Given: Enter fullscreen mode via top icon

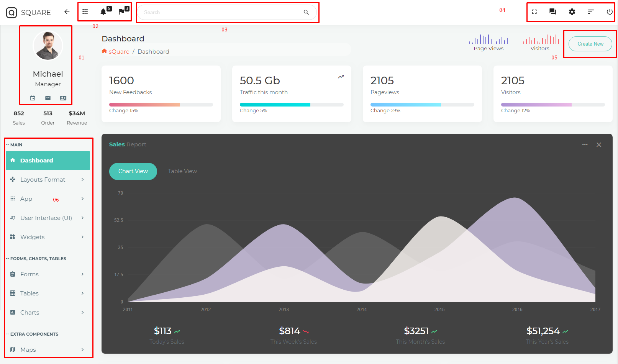Looking at the screenshot, I should 534,12.
